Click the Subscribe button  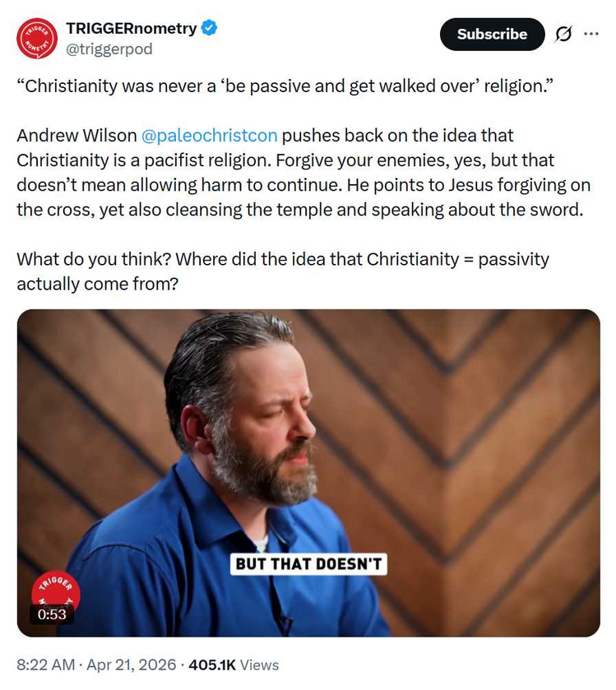point(492,34)
